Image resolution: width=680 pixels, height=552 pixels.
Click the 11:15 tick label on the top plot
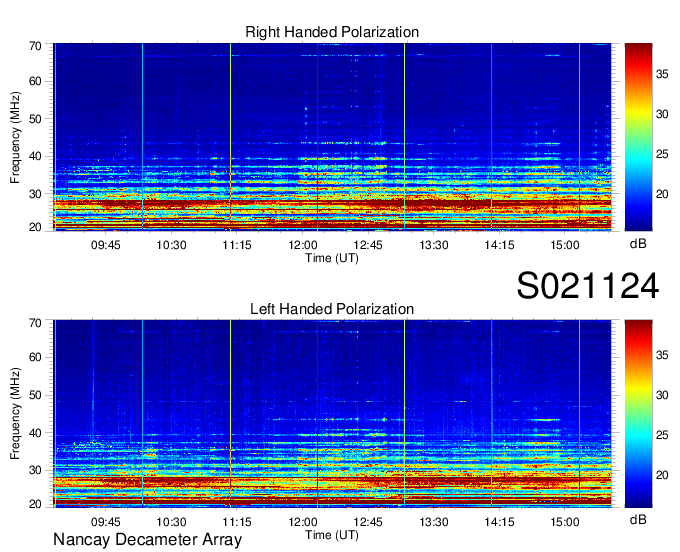(x=237, y=245)
